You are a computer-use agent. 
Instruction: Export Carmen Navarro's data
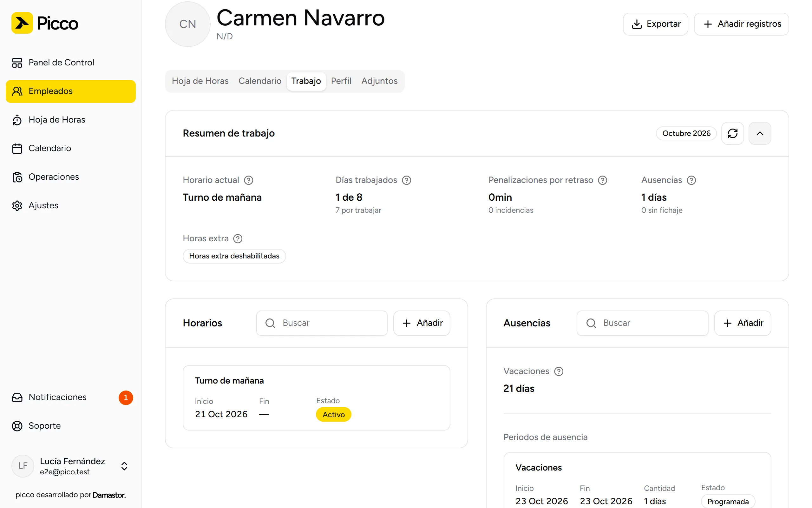click(x=655, y=24)
